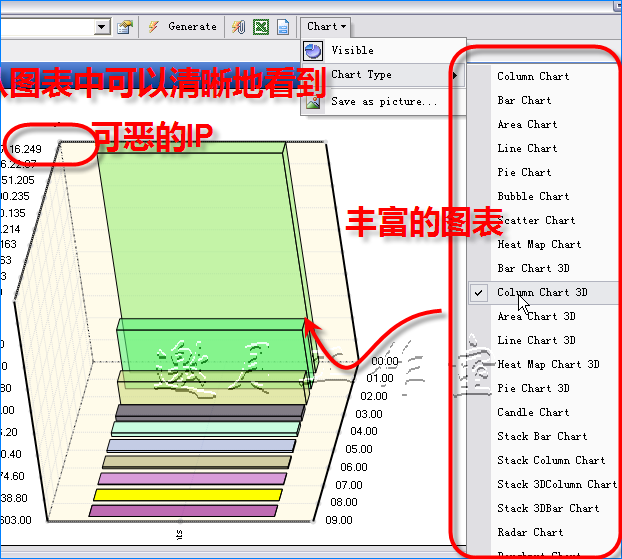The image size is (622, 559).
Task: Click the 51.205 axis label
Action: 17,181
